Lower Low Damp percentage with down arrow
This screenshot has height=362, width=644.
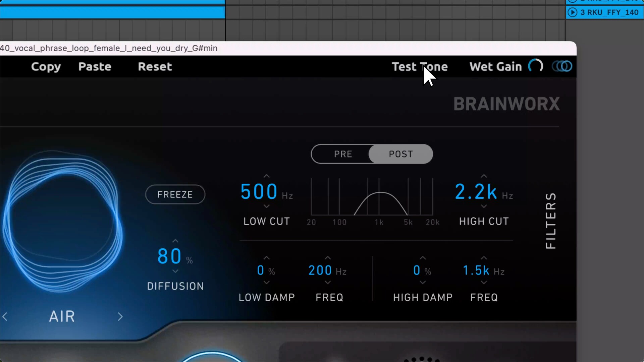[266, 283]
